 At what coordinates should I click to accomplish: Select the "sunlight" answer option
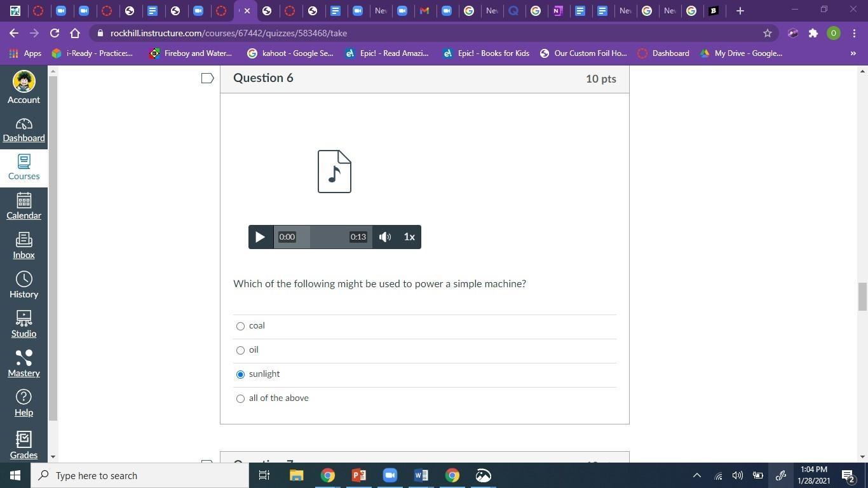[240, 374]
